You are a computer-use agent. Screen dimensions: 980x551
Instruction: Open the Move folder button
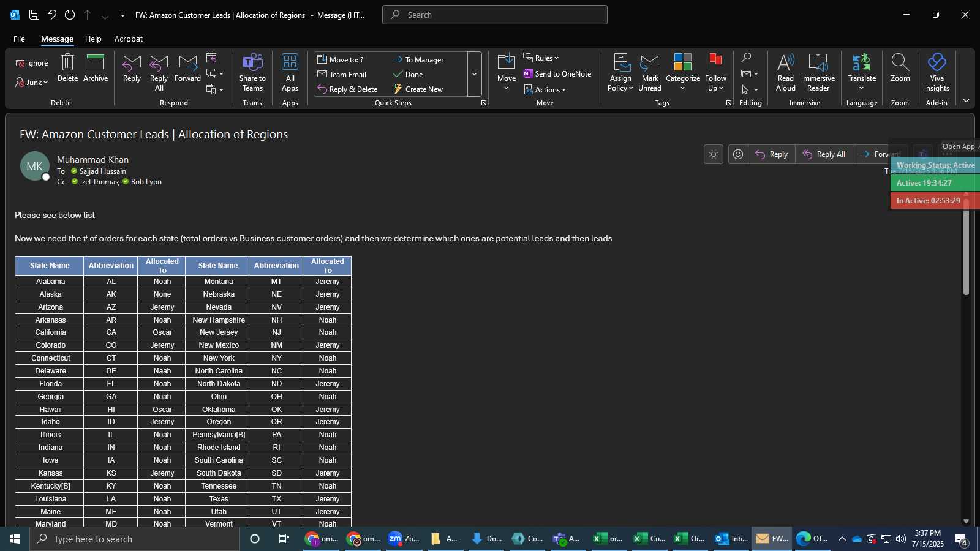coord(507,72)
